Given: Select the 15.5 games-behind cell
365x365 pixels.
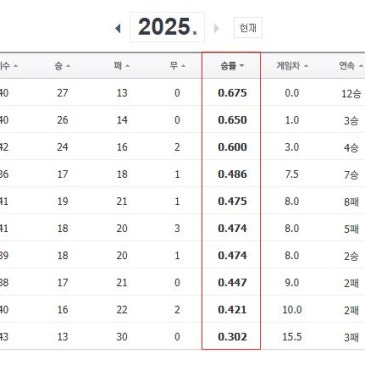Looking at the screenshot, I should [292, 337].
